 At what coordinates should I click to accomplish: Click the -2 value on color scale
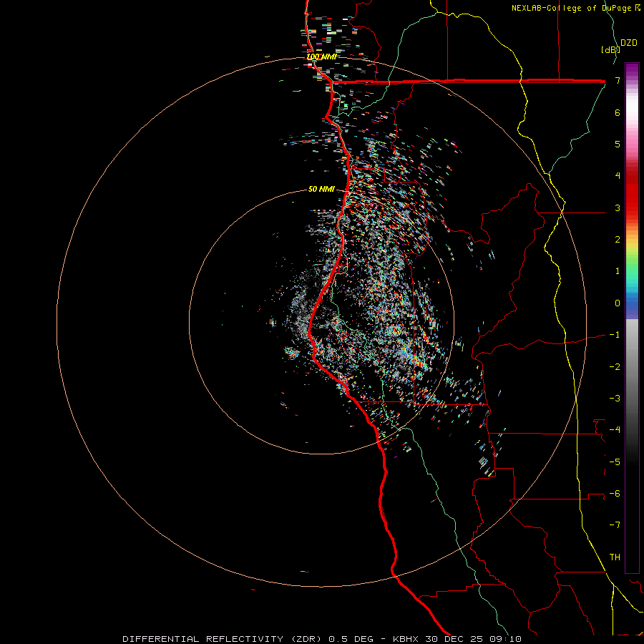(x=615, y=367)
